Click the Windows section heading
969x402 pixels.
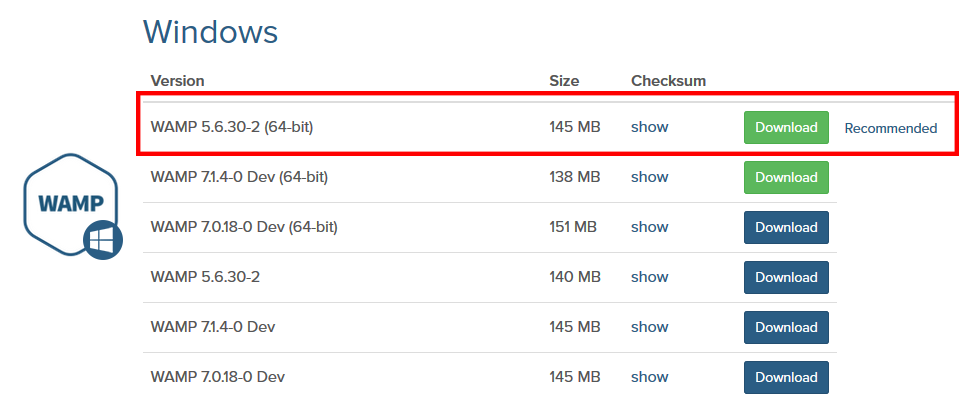[x=211, y=32]
